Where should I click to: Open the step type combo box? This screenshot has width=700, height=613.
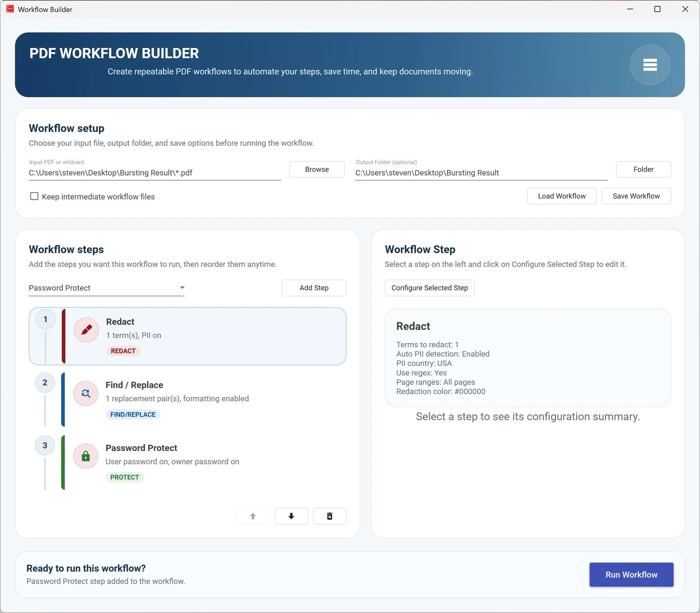(103, 288)
